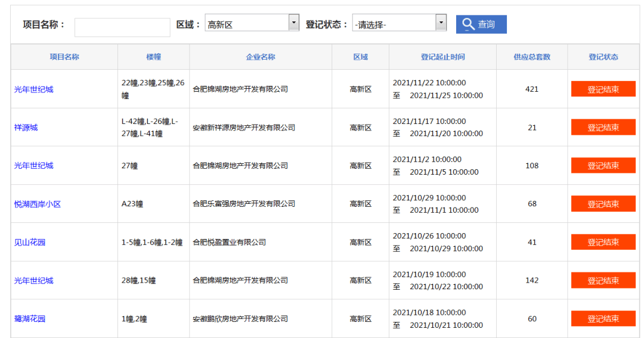Select the 2021/10/22 10:00:00 registration end time
This screenshot has width=644, height=338.
(x=447, y=287)
